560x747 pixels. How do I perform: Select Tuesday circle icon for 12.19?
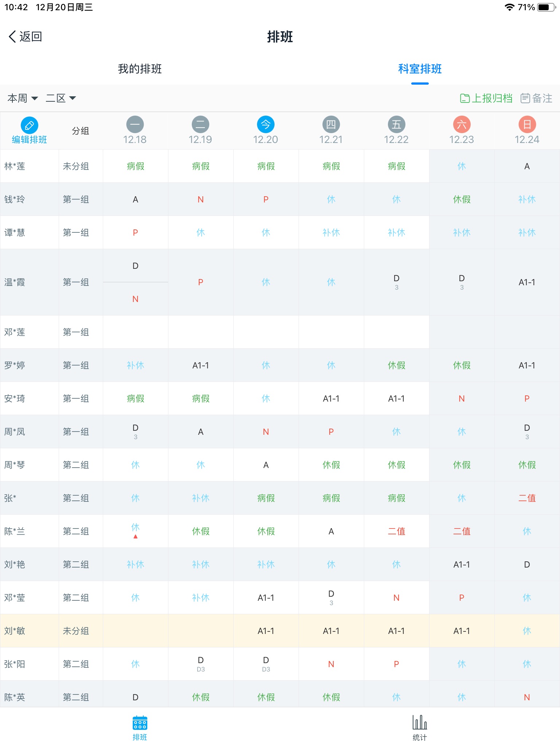(201, 125)
